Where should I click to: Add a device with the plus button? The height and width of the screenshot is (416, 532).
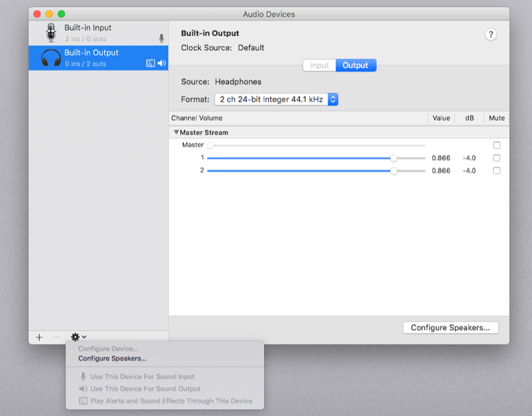click(39, 337)
